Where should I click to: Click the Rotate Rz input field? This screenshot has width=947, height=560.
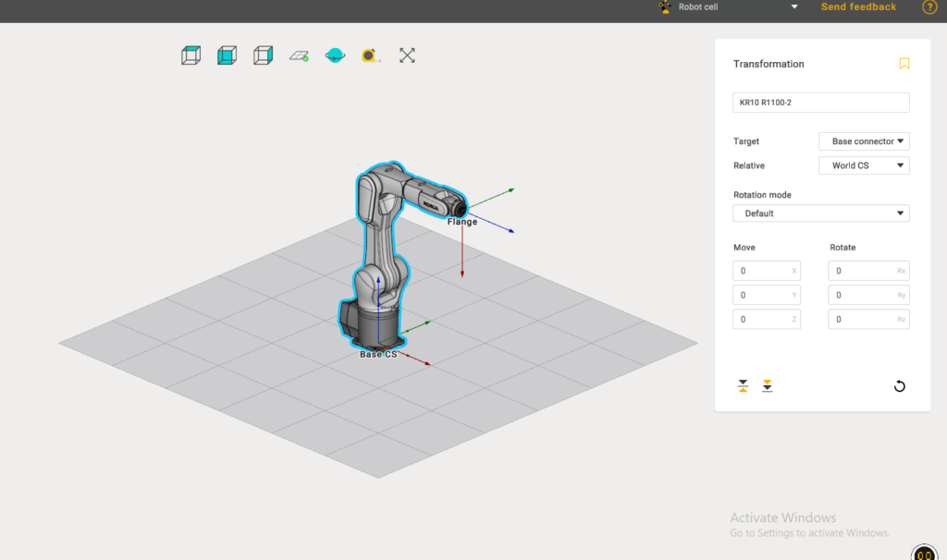coord(867,319)
